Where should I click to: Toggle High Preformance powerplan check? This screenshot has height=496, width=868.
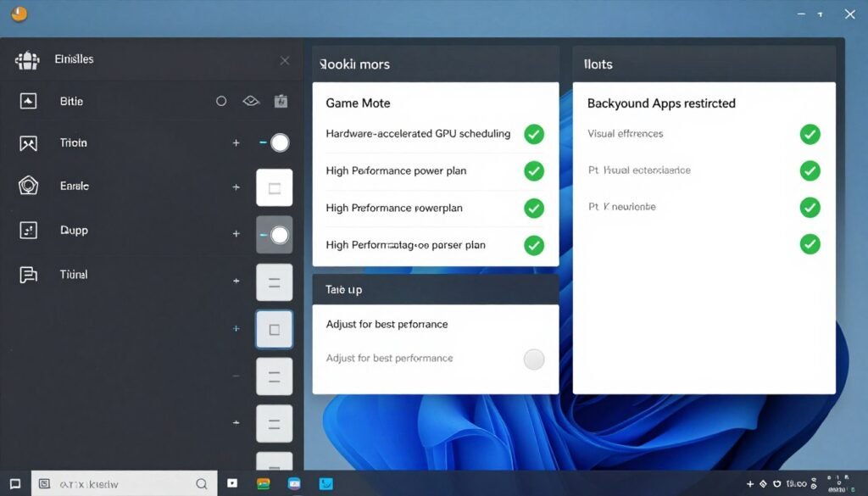[x=534, y=208]
